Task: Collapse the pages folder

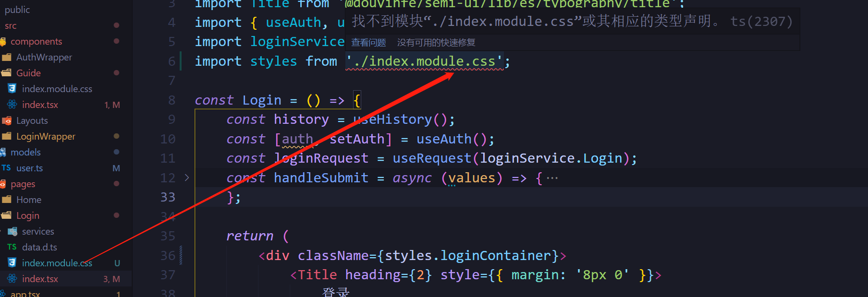Action: coord(23,184)
